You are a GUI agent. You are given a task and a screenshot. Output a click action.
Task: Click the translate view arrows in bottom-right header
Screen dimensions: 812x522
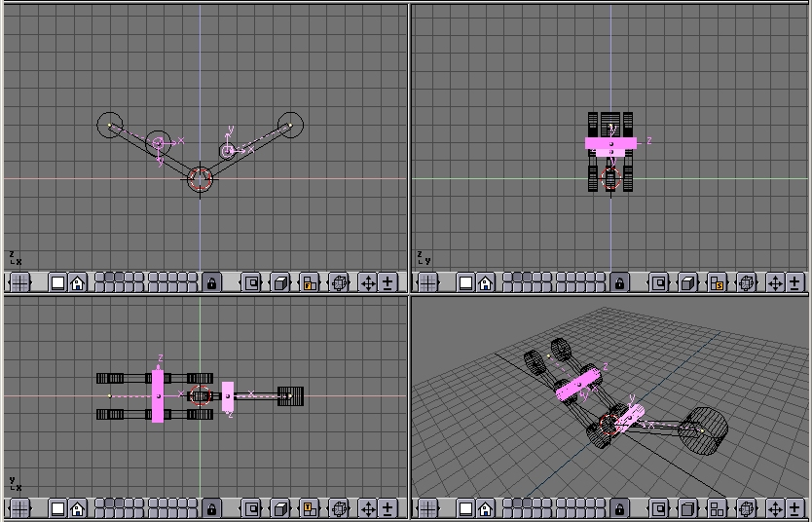click(776, 508)
